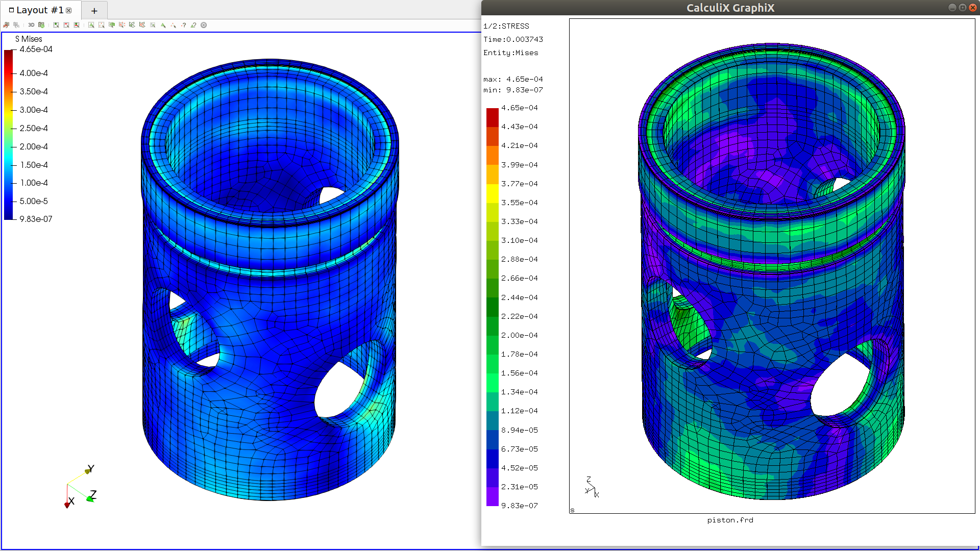980x551 pixels.
Task: Click the camera undo icon
Action: (x=6, y=25)
